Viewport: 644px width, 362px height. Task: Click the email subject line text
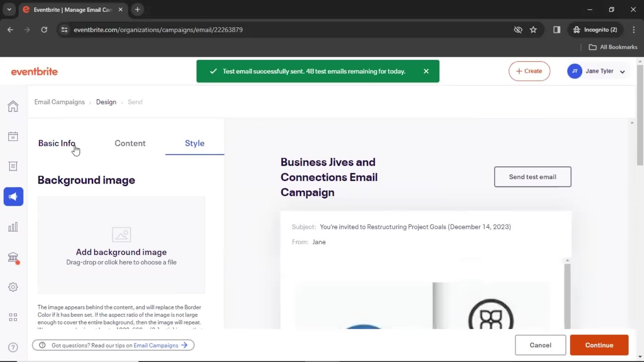pyautogui.click(x=415, y=227)
